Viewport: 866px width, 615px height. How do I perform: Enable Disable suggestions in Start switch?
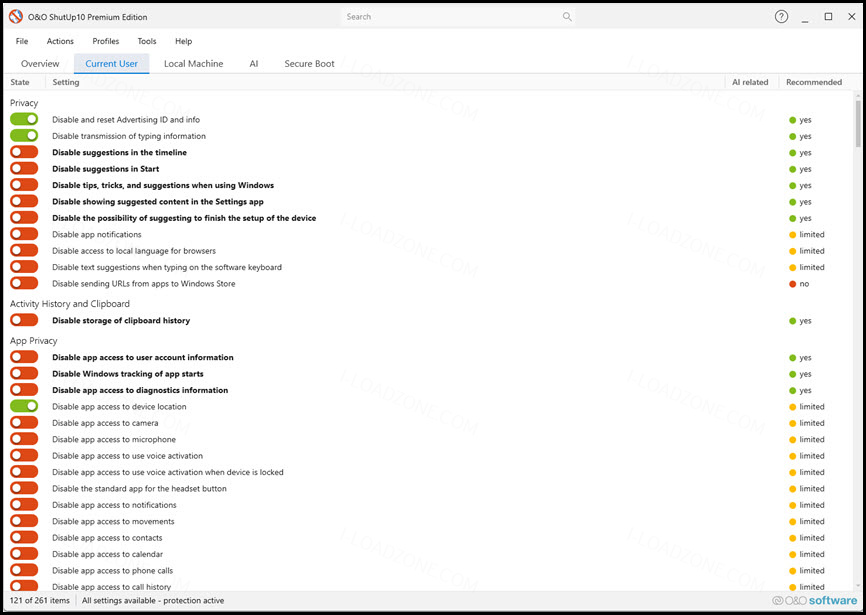pos(24,168)
